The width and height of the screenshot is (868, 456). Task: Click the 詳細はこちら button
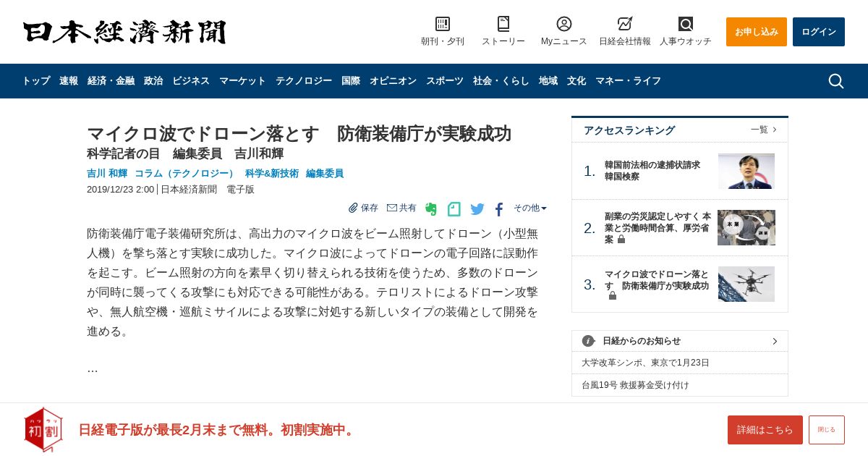coord(765,430)
